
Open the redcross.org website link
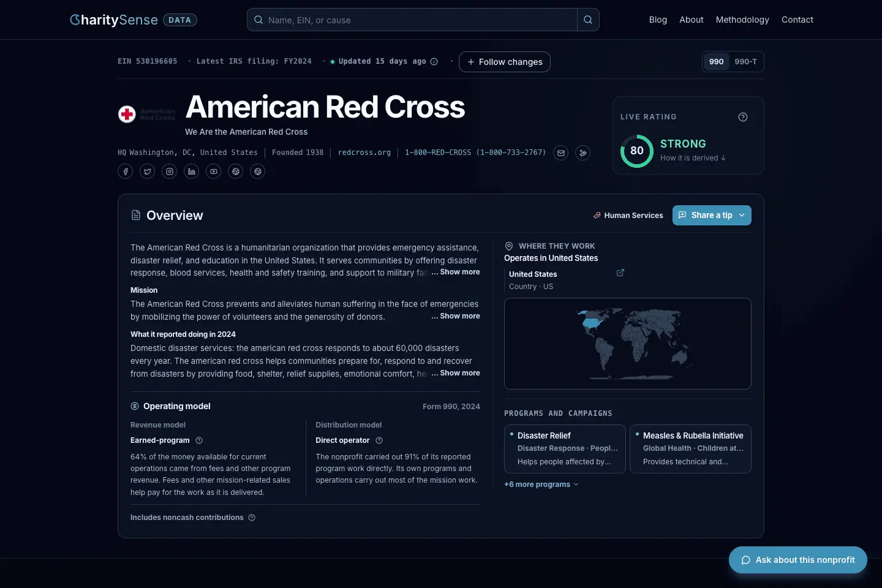[x=364, y=153]
